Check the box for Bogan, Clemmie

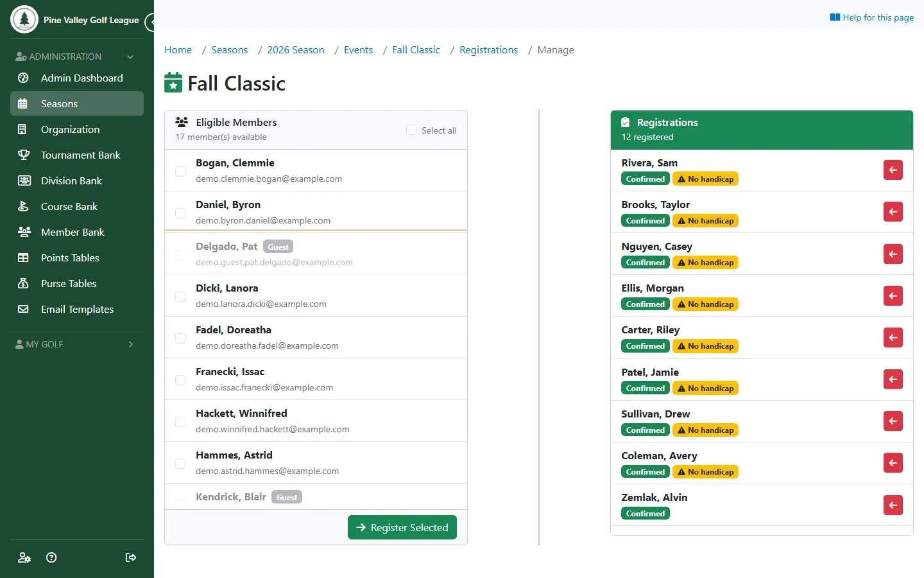pos(180,171)
